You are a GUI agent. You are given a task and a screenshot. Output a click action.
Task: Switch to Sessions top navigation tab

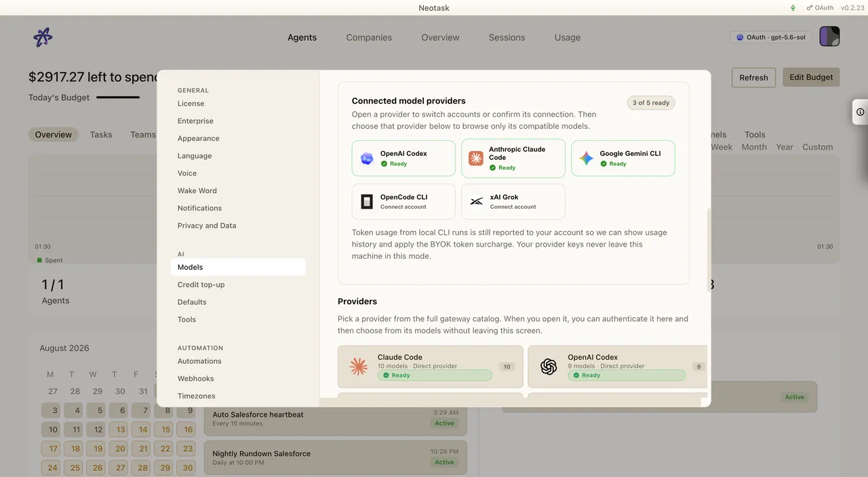[507, 37]
